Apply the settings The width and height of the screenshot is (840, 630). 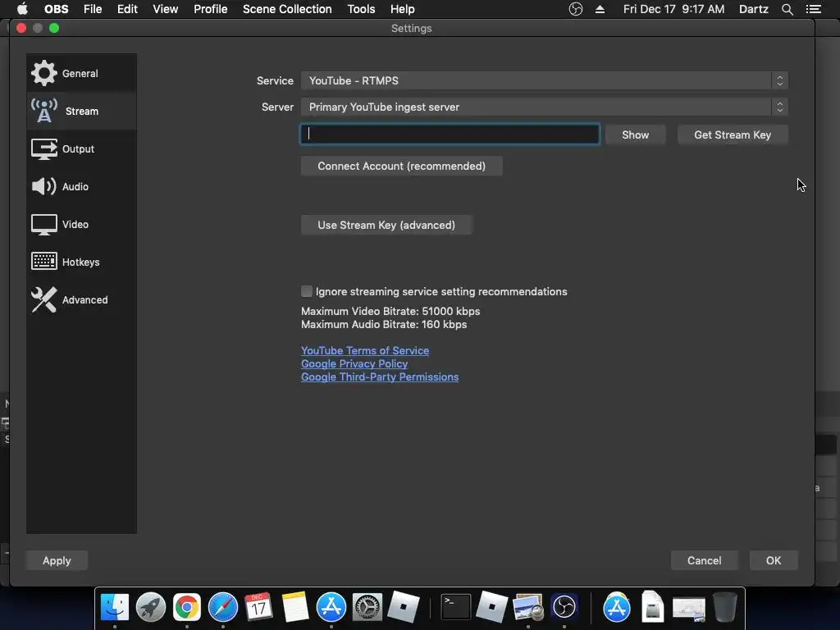coord(57,560)
